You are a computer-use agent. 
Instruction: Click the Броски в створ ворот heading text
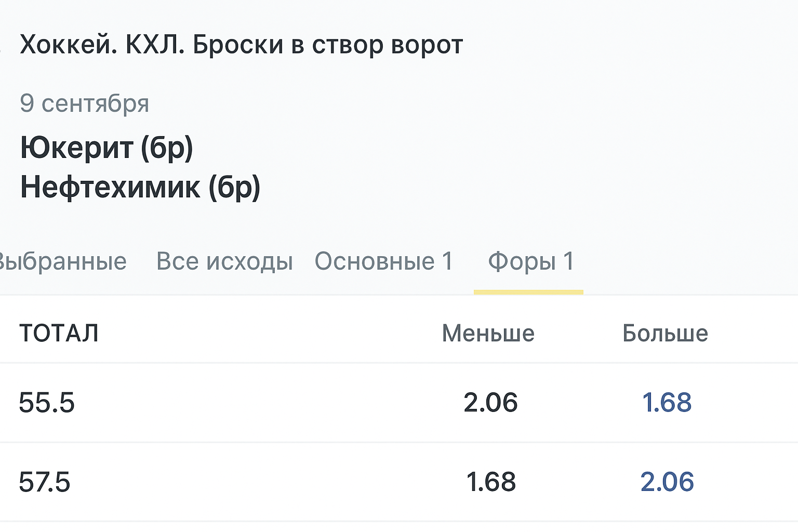click(x=327, y=45)
